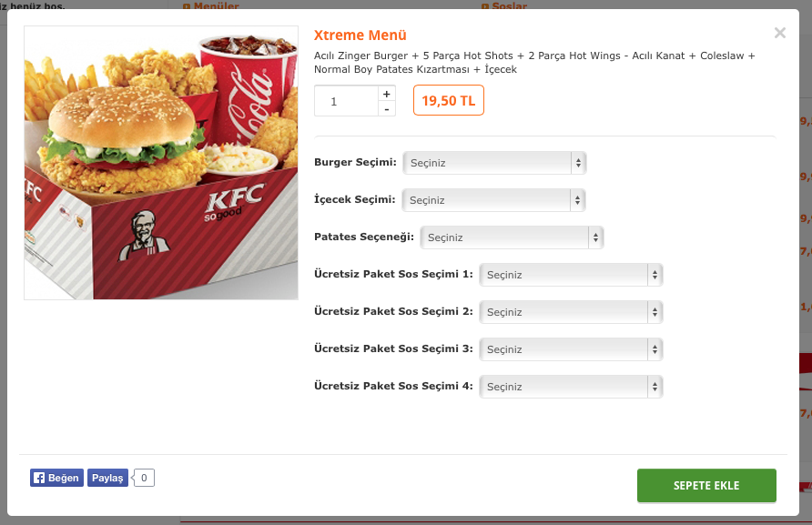Click the Xtreme Menü title
812x525 pixels.
point(360,35)
